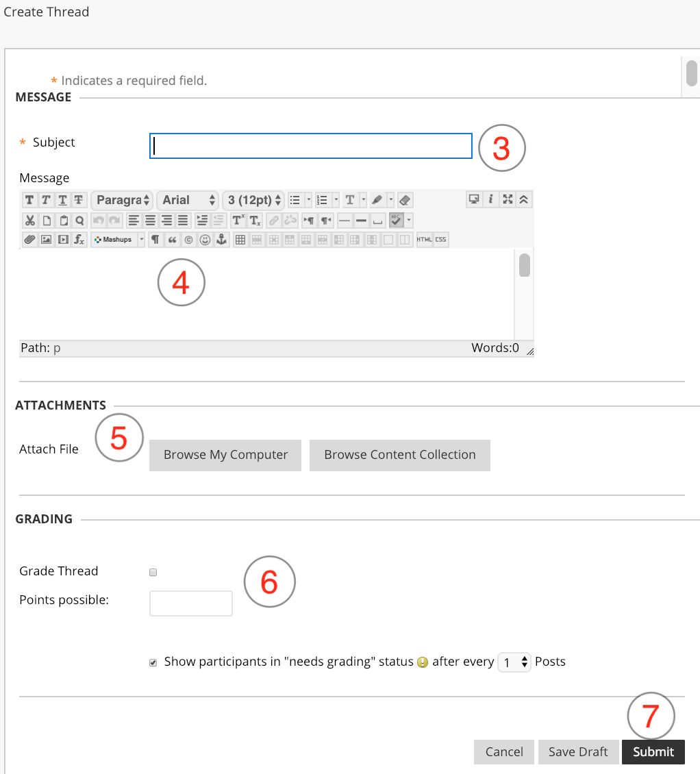Insert a math formula with the fx tool
This screenshot has height=774, width=700.
click(x=79, y=240)
